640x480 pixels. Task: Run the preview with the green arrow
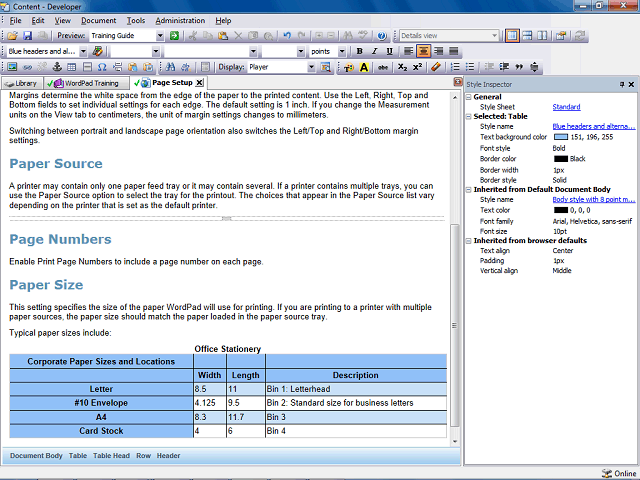click(174, 36)
